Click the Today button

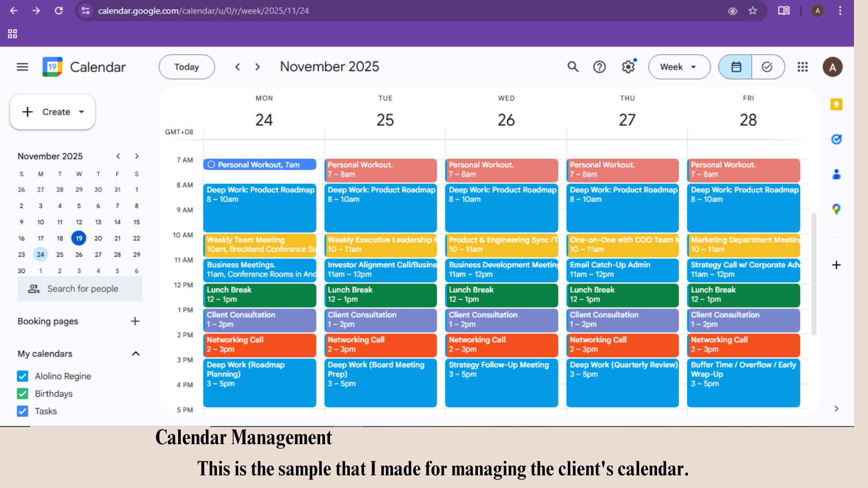click(186, 67)
